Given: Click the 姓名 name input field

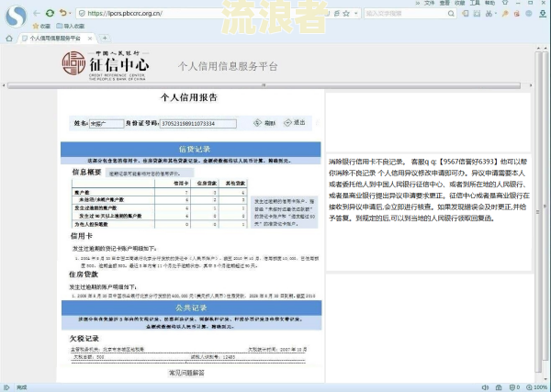Looking at the screenshot, I should click(107, 124).
